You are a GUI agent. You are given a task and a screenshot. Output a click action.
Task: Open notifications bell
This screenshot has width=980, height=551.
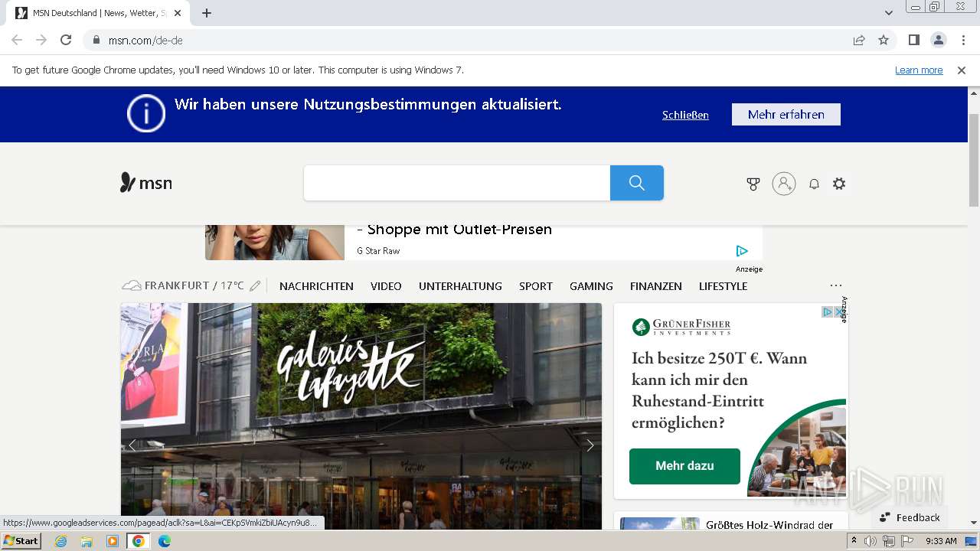click(814, 184)
